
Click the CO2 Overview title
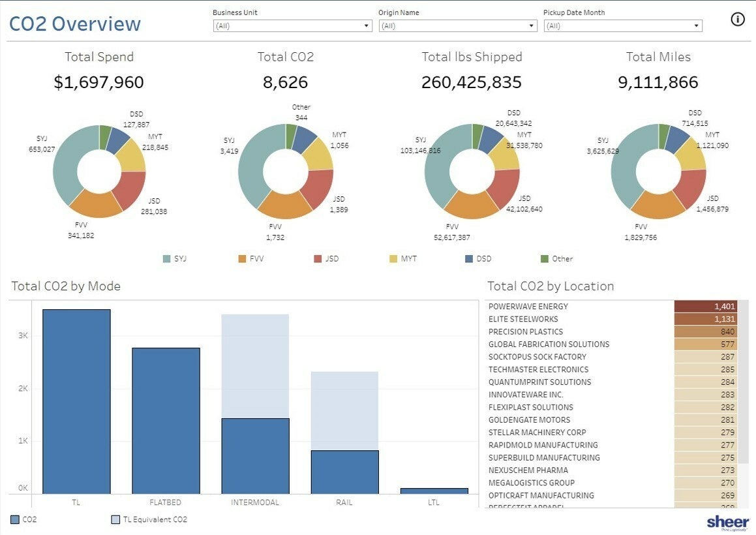(x=76, y=23)
